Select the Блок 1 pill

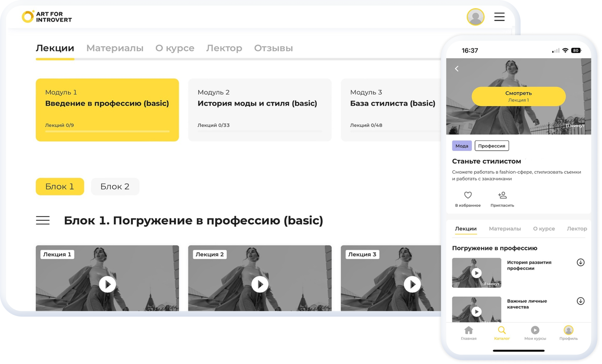(x=60, y=187)
